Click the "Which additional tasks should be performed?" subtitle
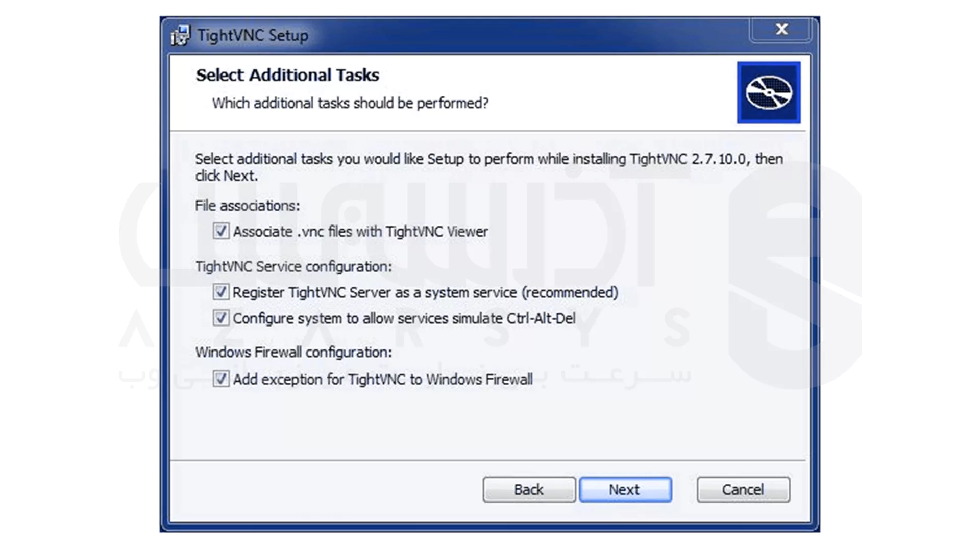Image resolution: width=980 pixels, height=551 pixels. pyautogui.click(x=350, y=103)
